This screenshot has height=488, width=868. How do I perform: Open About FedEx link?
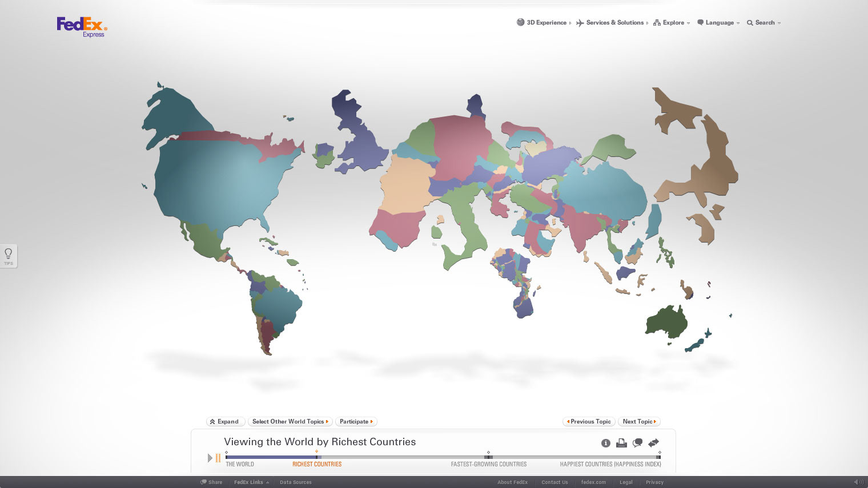pyautogui.click(x=512, y=482)
